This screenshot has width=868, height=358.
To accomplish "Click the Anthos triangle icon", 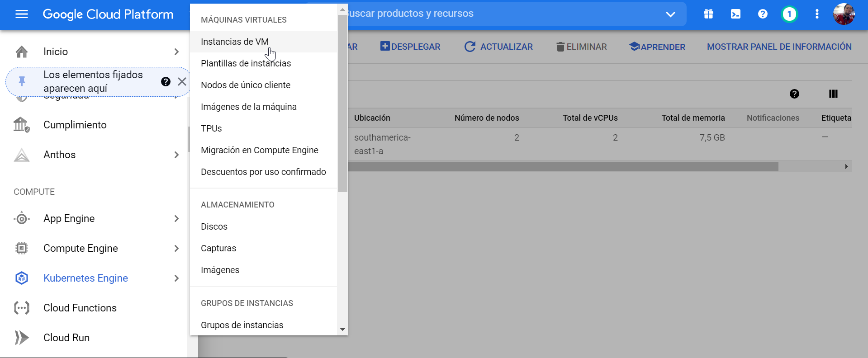I will pyautogui.click(x=21, y=155).
